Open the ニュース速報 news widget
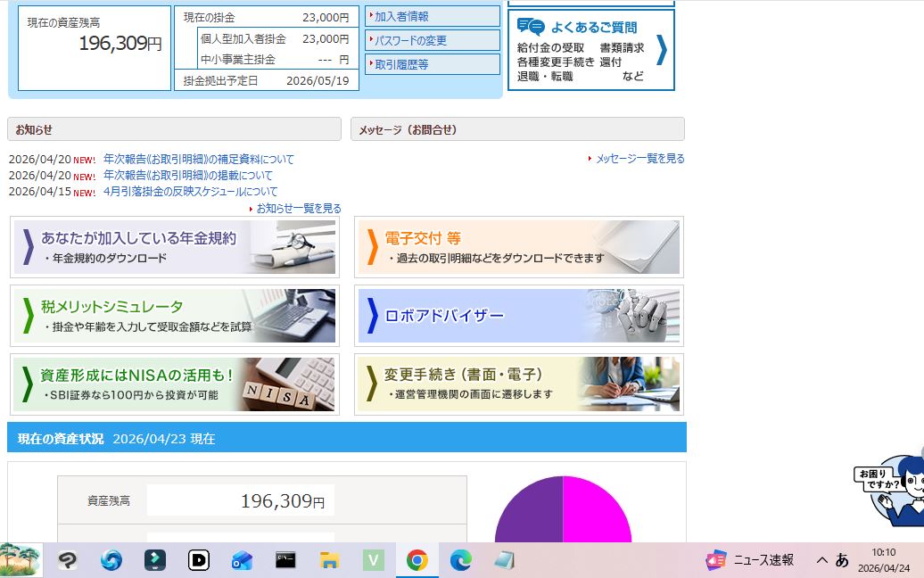The image size is (924, 578). coord(750,560)
